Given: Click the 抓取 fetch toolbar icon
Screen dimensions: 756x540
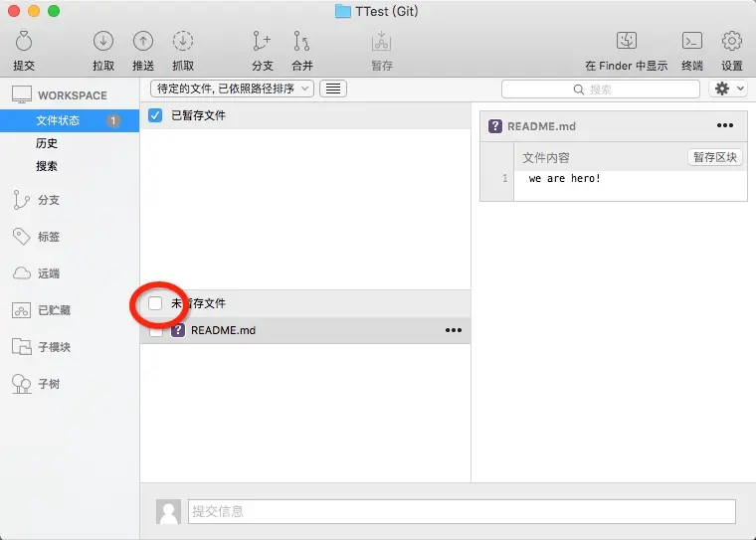Looking at the screenshot, I should click(183, 42).
